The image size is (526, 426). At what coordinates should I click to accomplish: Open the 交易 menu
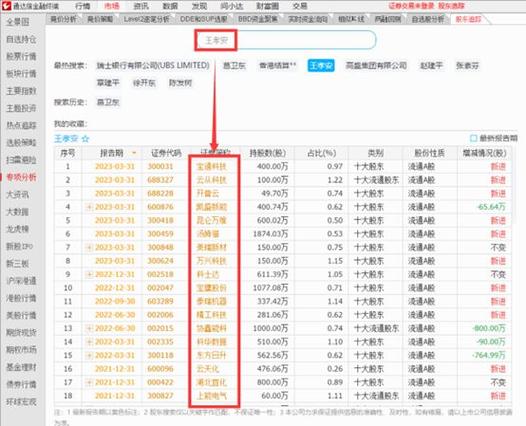coord(300,6)
